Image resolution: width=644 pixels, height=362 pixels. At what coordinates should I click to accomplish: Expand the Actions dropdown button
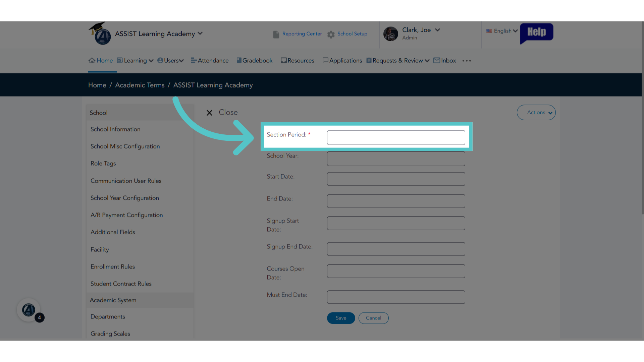[536, 113]
